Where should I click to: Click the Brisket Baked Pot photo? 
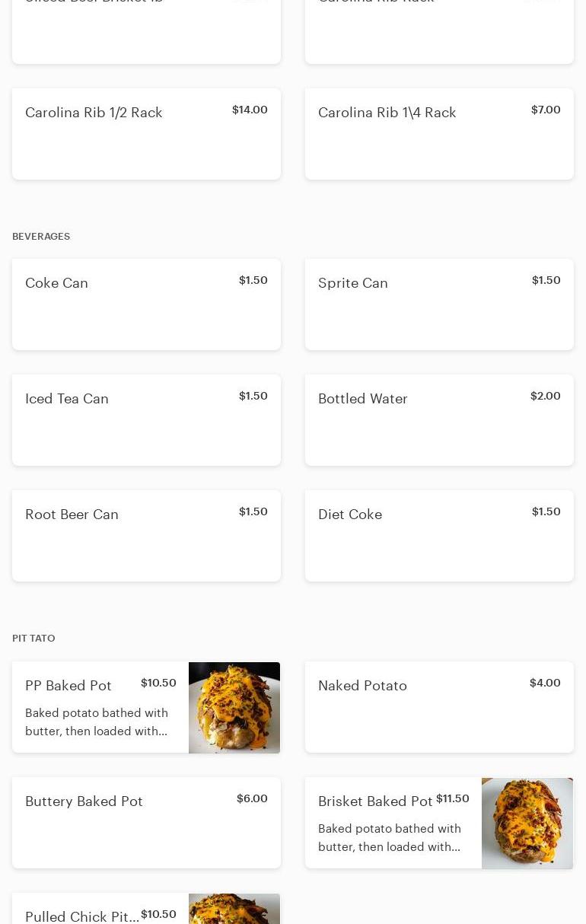[x=527, y=824]
